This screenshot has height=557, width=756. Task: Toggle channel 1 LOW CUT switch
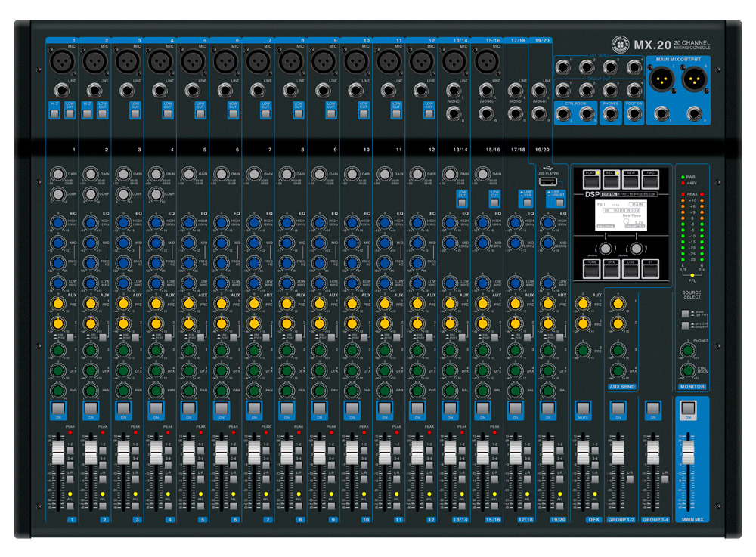[70, 113]
